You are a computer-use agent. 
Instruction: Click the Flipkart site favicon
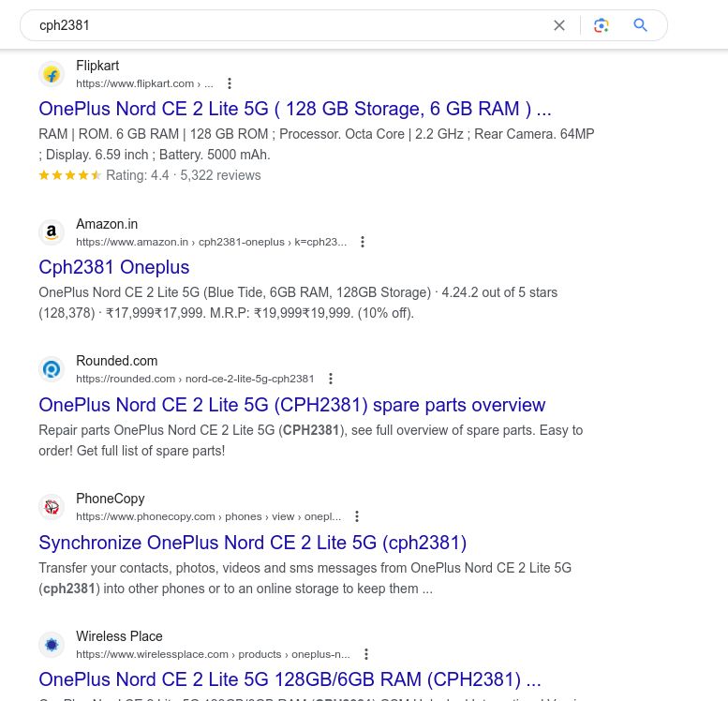pyautogui.click(x=52, y=74)
